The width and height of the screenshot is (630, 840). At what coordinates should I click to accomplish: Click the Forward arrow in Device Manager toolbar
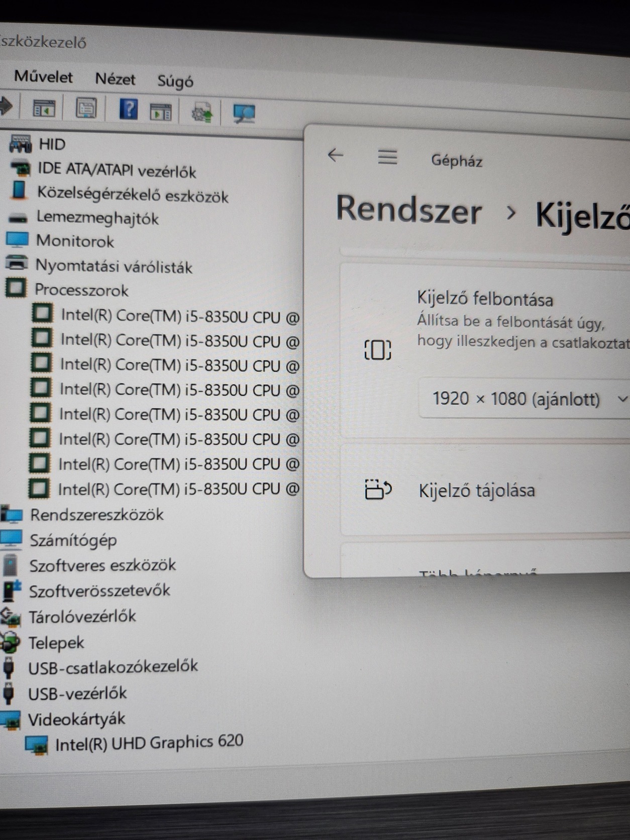[6, 106]
